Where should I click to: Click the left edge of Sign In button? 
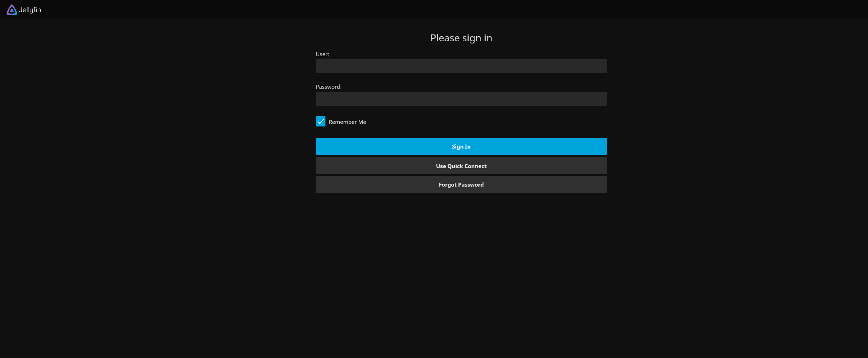pos(323,146)
